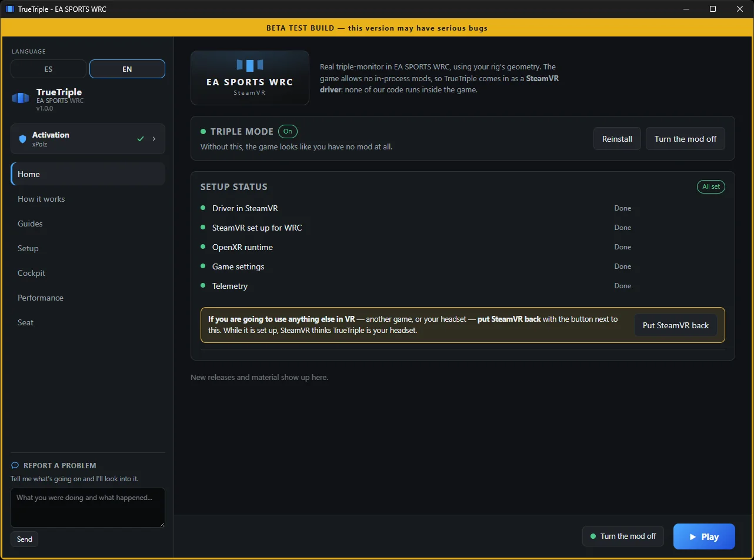Start the game with Play button
754x560 pixels.
click(x=704, y=536)
